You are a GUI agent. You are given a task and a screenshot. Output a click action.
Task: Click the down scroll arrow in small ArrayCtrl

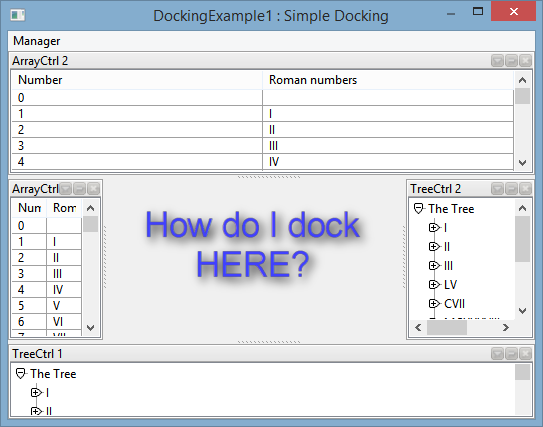coord(90,327)
